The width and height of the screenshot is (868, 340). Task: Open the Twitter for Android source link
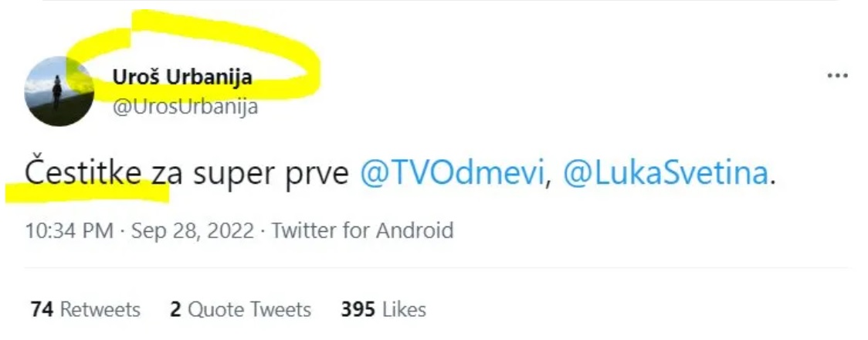pos(363,230)
